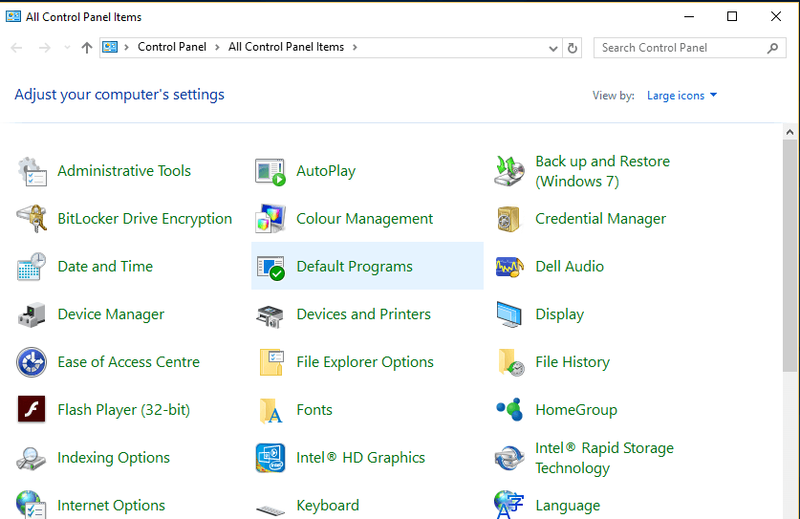Maximize the Control Panel window
Image resolution: width=800 pixels, height=519 pixels.
732,16
